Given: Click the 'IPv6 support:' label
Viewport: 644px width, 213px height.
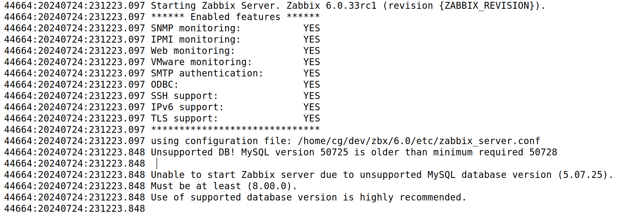Looking at the screenshot, I should tap(187, 107).
